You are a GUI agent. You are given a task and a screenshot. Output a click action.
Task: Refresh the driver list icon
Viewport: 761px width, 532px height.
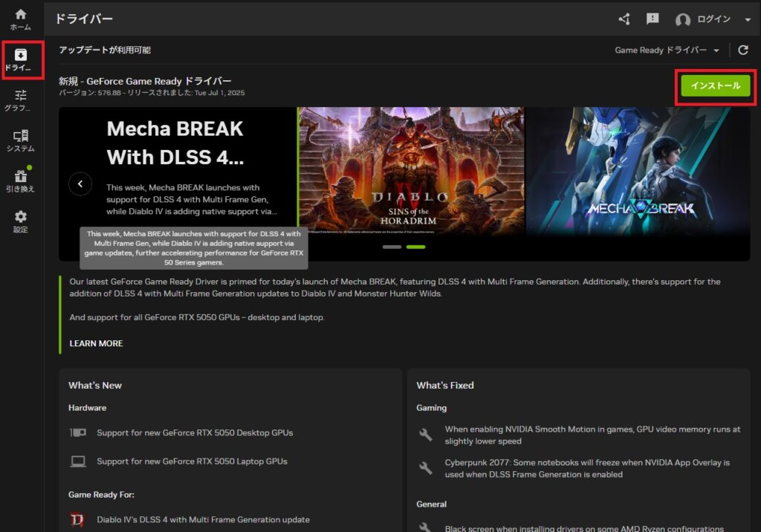coord(742,50)
